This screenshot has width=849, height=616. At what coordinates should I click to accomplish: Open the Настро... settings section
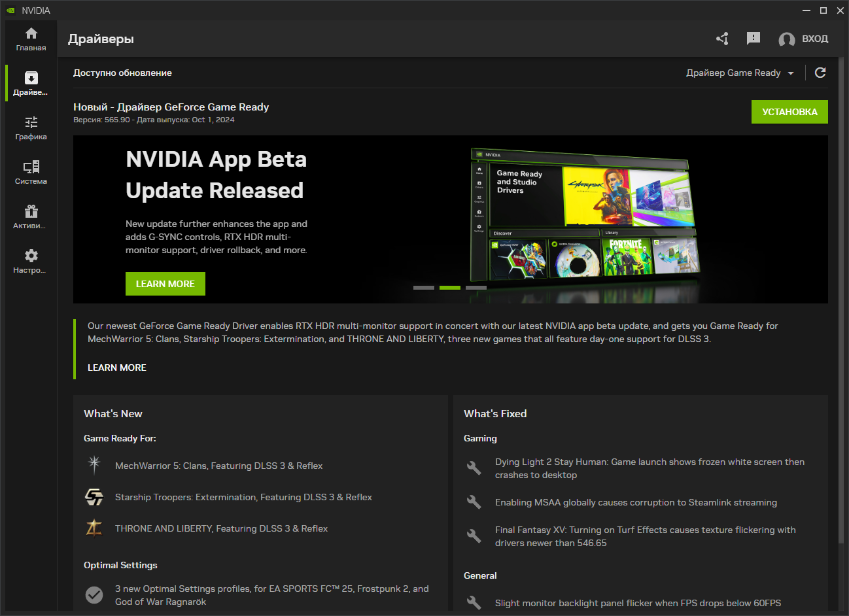(x=31, y=262)
